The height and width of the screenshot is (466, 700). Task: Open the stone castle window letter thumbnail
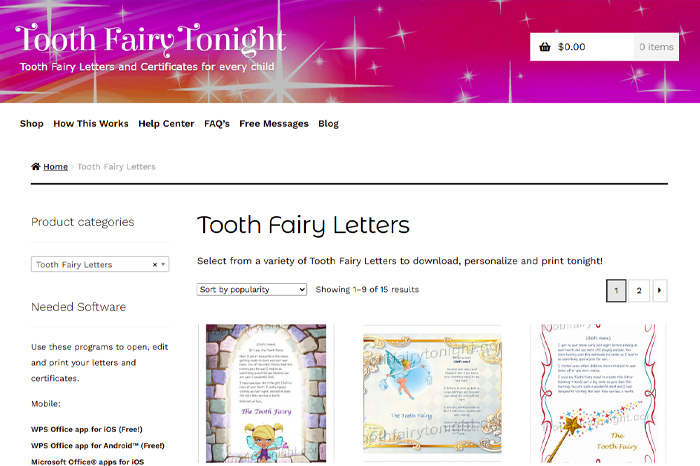pyautogui.click(x=266, y=393)
